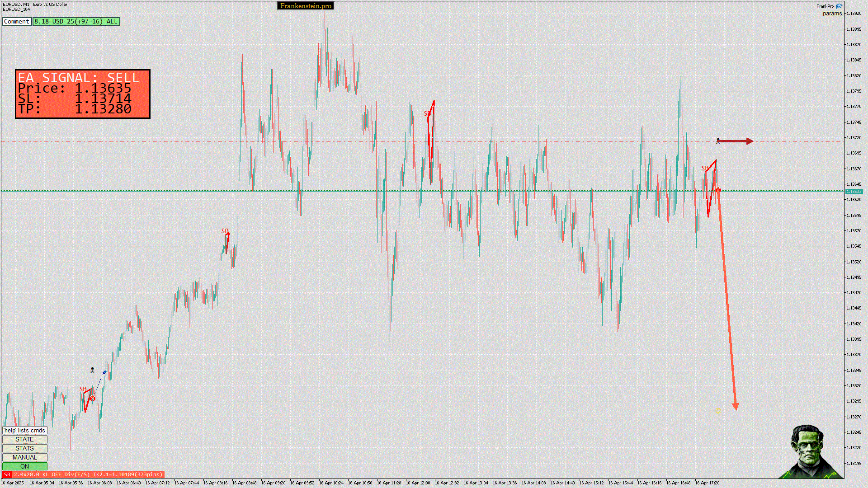This screenshot has width=868, height=488.
Task: Expand the Comment box
Action: coord(17,21)
